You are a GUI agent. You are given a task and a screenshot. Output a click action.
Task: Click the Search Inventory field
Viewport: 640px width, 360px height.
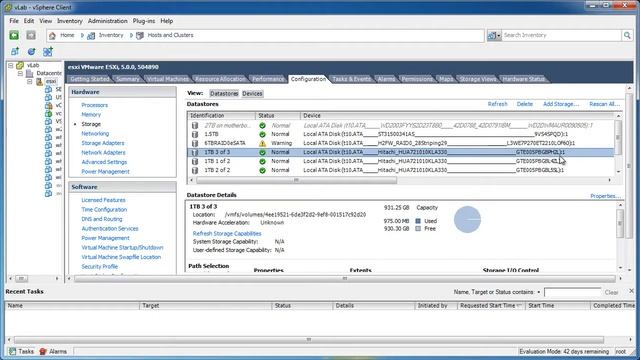(x=561, y=36)
